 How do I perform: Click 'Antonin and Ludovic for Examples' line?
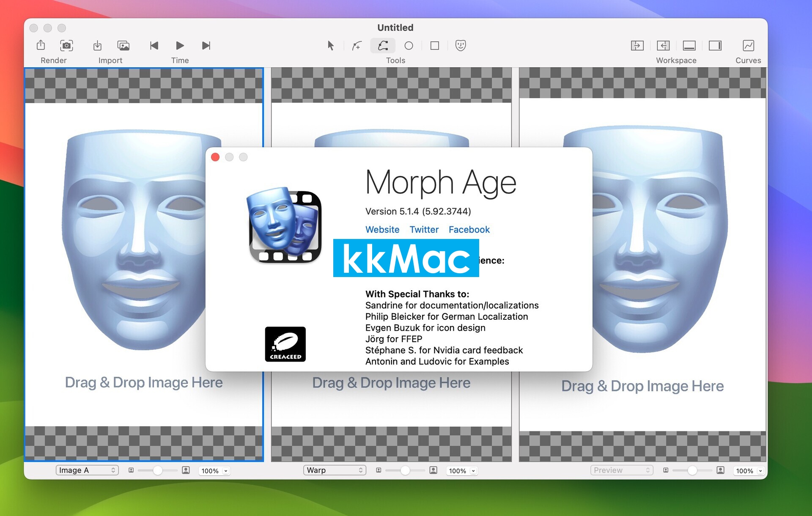coord(437,362)
